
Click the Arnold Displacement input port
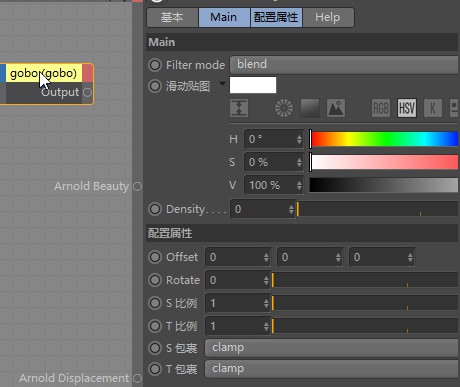coord(137,378)
